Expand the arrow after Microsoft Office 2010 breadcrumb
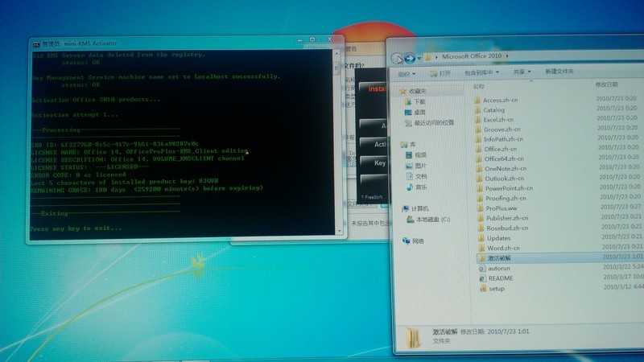The height and width of the screenshot is (362, 644). (x=507, y=56)
